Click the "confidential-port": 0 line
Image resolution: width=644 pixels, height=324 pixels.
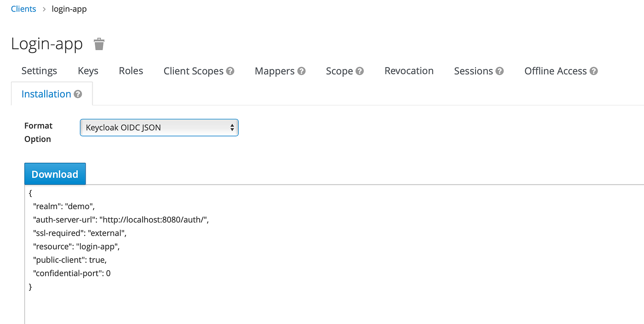point(72,273)
